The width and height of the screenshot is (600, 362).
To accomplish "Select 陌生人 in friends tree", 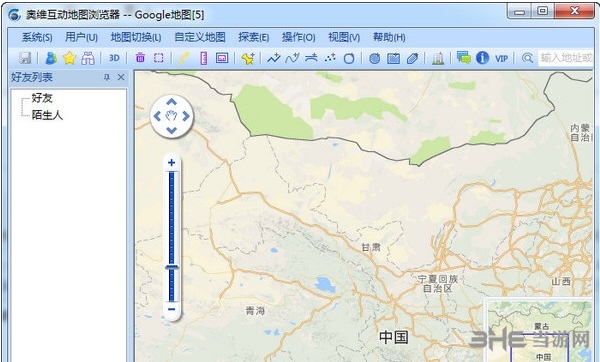I will tap(47, 115).
